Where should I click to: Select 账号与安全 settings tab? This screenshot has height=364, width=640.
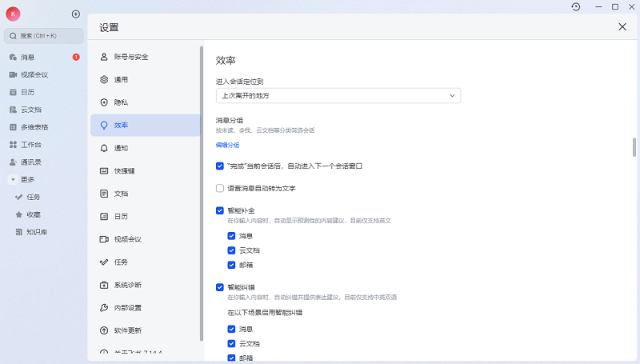[130, 57]
